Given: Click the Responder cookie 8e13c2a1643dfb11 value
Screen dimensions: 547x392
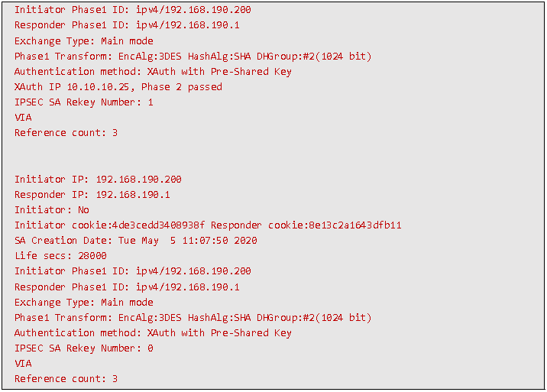Looking at the screenshot, I should coord(355,225).
